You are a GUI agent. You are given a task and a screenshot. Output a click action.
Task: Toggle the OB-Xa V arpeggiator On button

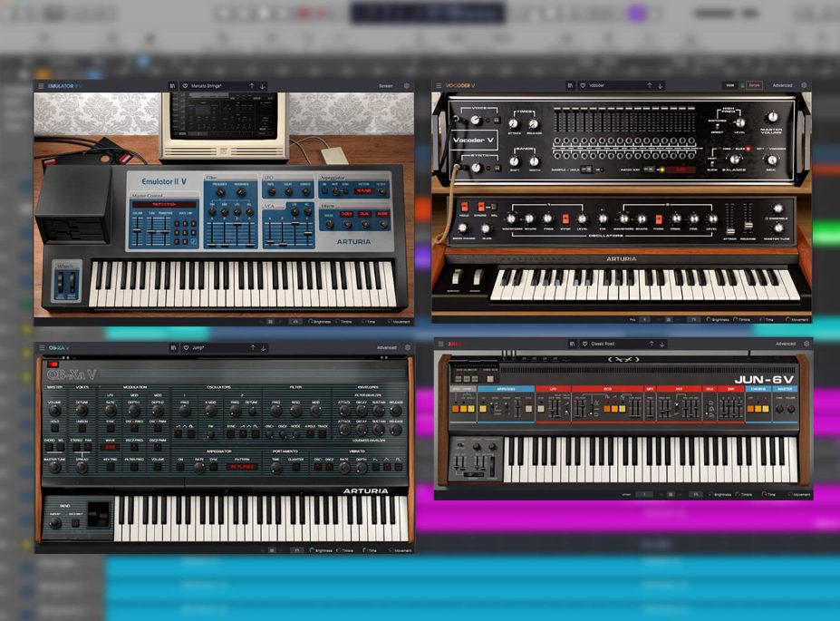(180, 467)
